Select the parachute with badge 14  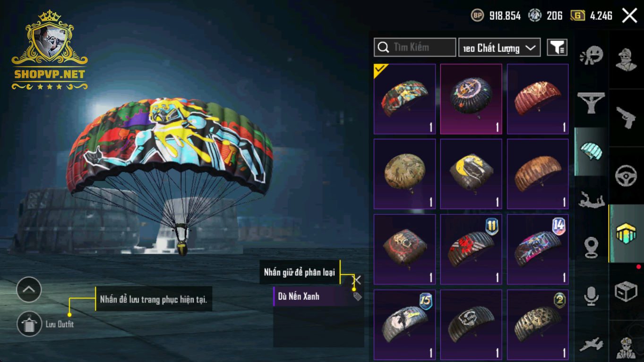538,249
